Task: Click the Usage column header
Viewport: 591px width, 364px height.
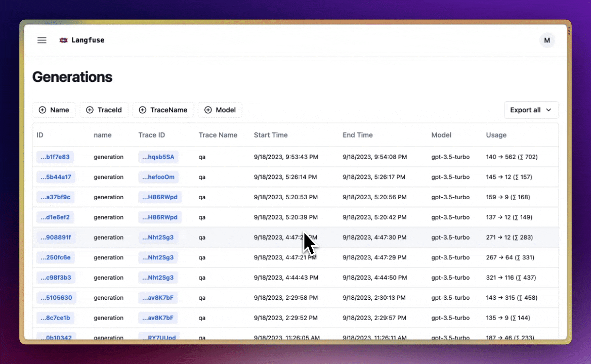Action: pos(496,135)
